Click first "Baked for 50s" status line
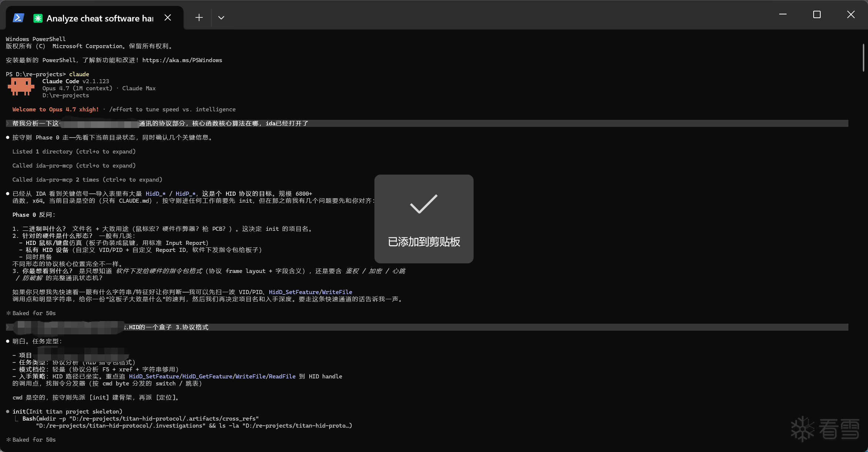The width and height of the screenshot is (868, 452). pos(31,313)
